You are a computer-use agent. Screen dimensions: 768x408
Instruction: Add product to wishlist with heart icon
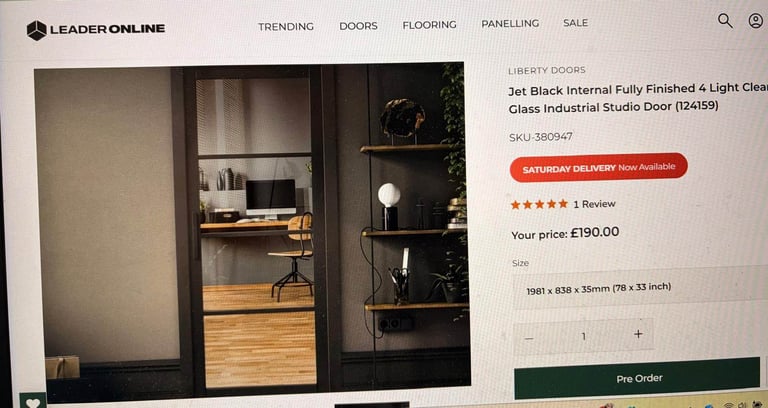[x=33, y=402]
